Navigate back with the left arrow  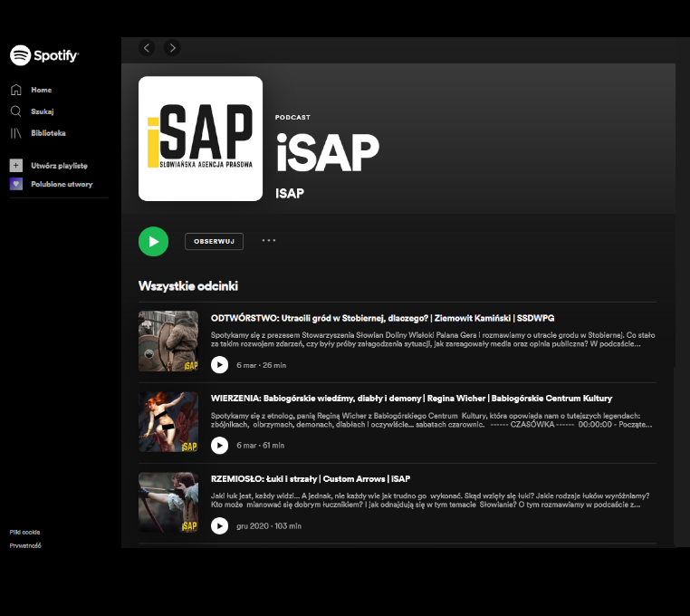click(147, 48)
